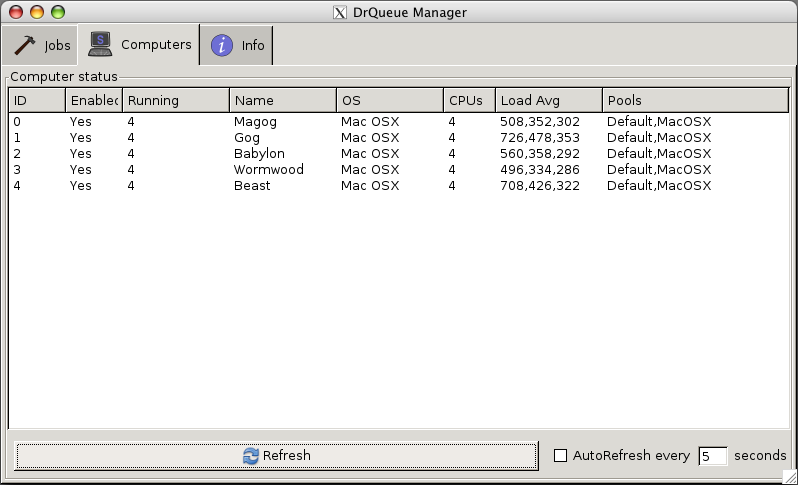This screenshot has height=485, width=798.
Task: Click the hammer icon on Jobs tab
Action: (24, 45)
